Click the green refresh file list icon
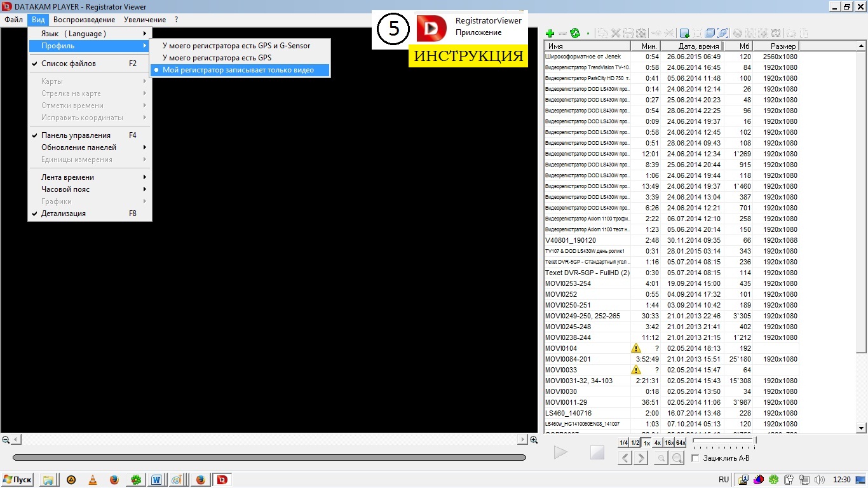 tap(575, 33)
